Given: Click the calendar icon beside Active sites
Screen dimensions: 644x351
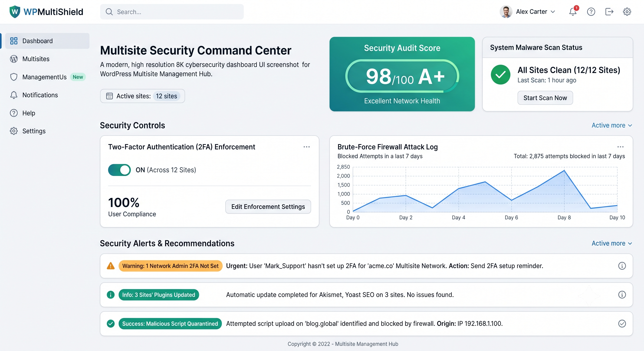Looking at the screenshot, I should [109, 96].
